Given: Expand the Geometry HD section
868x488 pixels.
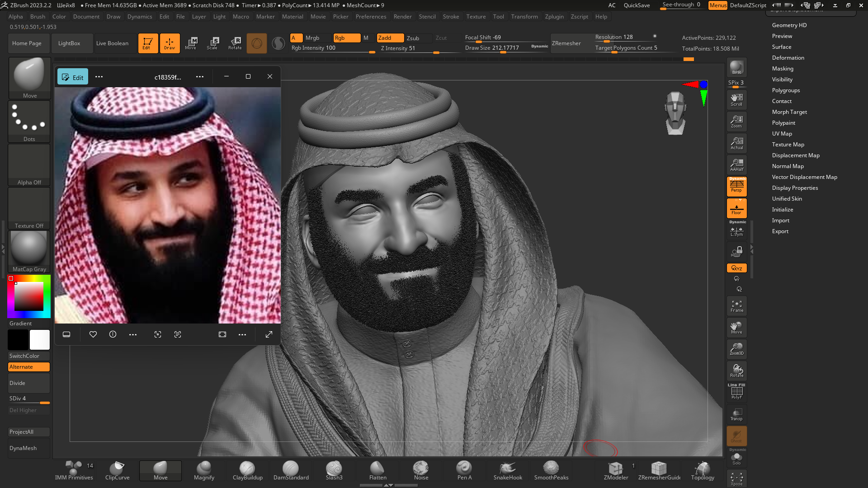Looking at the screenshot, I should (x=789, y=25).
